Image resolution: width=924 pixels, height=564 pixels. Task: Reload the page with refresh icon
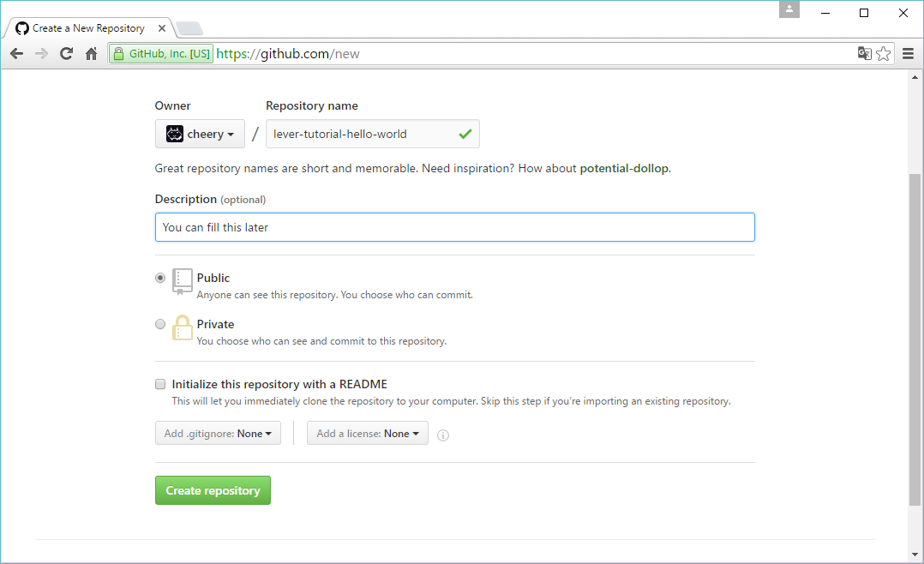tap(66, 54)
